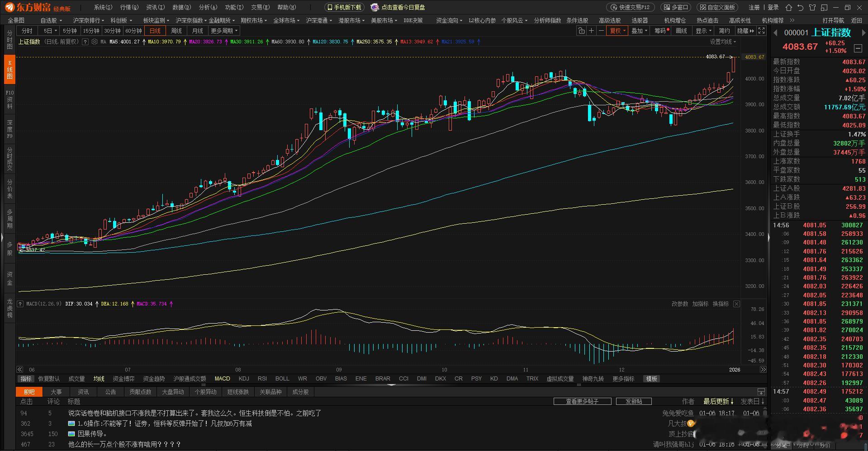
Task: Toggle the 简约 simple mode
Action: pyautogui.click(x=725, y=31)
